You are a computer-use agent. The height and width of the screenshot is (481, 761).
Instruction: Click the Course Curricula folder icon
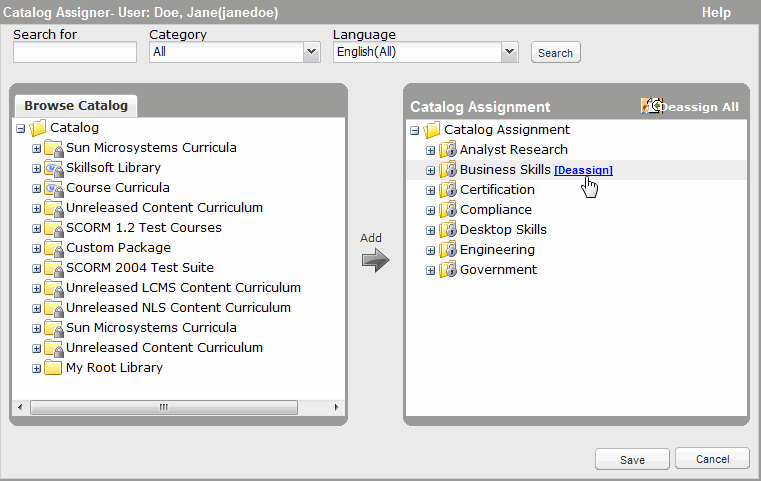[53, 188]
